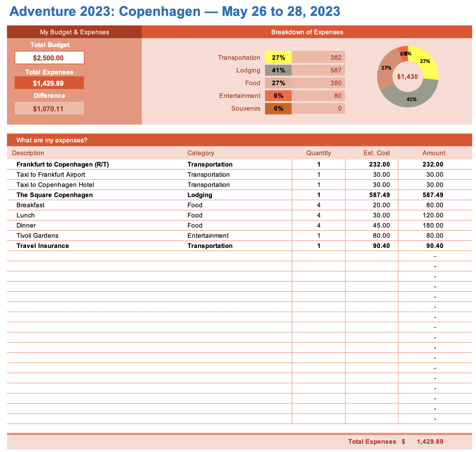Screen dimensions: 476x452
Task: Select the Total Expenses $1,429.89 summary box
Action: point(49,83)
